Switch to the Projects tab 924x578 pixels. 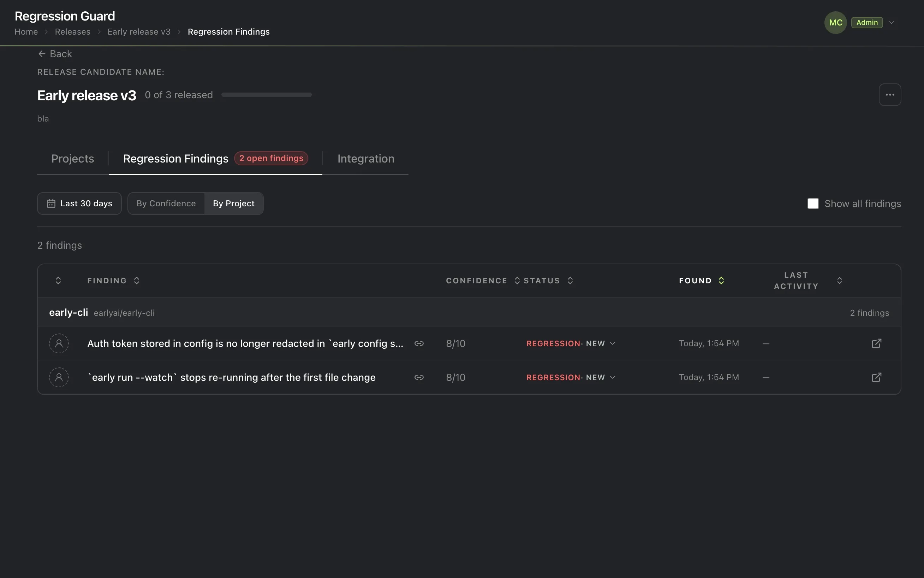pos(73,159)
